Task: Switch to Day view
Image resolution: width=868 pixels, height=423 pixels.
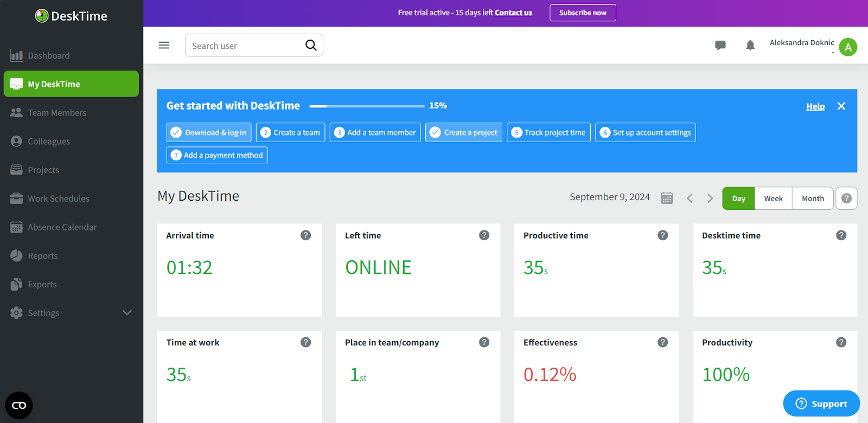Action: [738, 198]
